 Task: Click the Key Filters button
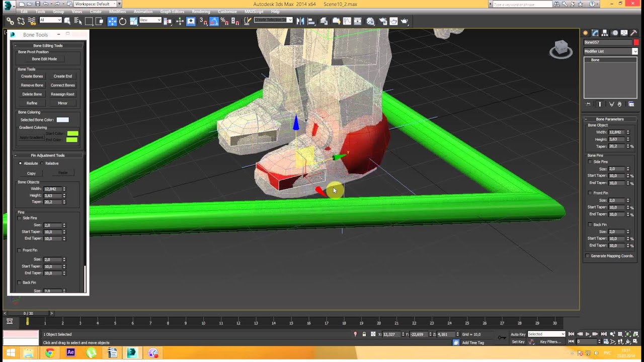tap(550, 342)
